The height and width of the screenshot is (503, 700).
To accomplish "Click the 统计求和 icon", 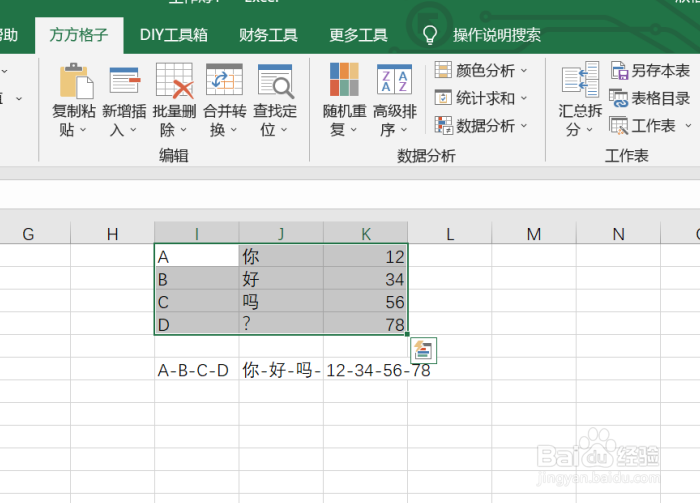I will pyautogui.click(x=443, y=98).
